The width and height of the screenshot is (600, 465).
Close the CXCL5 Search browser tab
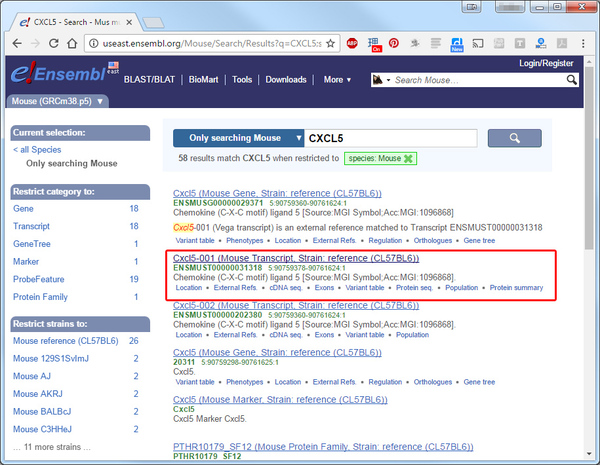tap(129, 22)
